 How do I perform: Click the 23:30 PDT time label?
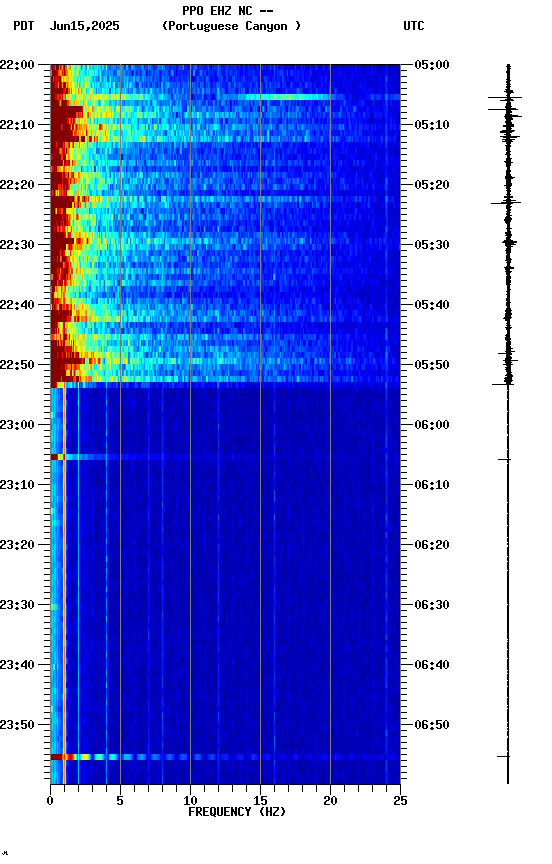(17, 605)
